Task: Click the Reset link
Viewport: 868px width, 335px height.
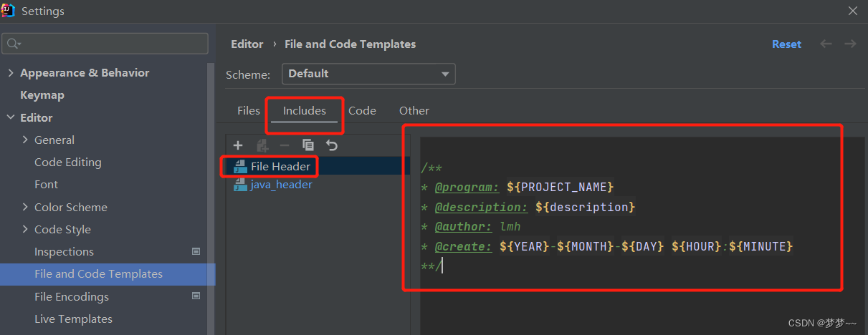Action: click(786, 44)
